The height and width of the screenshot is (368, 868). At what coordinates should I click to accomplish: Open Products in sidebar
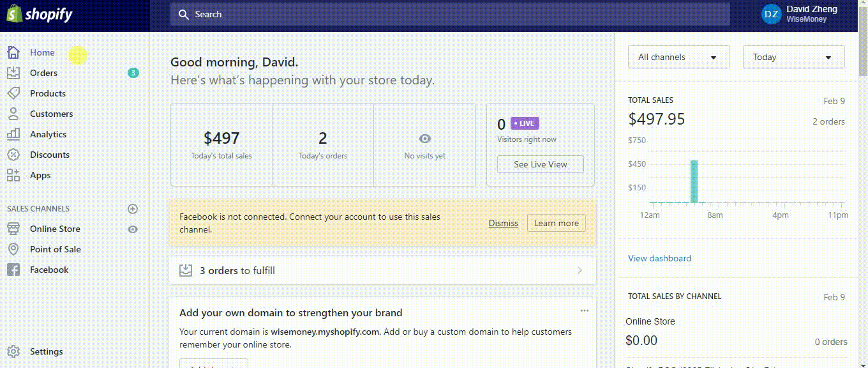48,93
